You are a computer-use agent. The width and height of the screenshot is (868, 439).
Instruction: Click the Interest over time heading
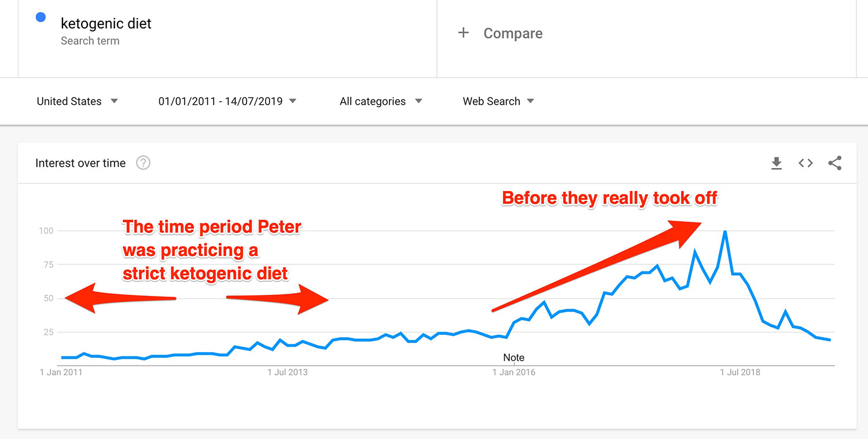pos(80,163)
